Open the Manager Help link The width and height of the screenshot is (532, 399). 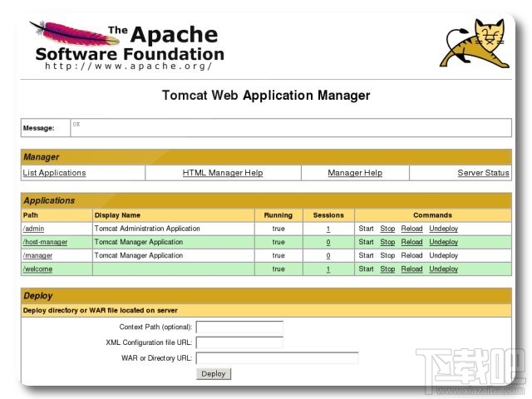click(355, 173)
